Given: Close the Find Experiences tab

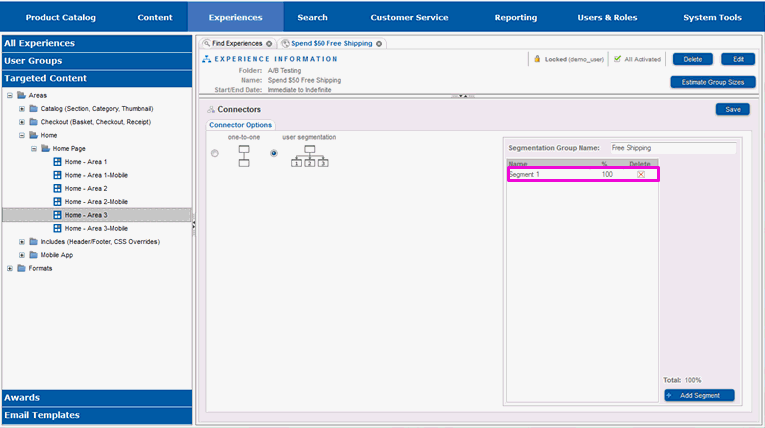Looking at the screenshot, I should (269, 44).
